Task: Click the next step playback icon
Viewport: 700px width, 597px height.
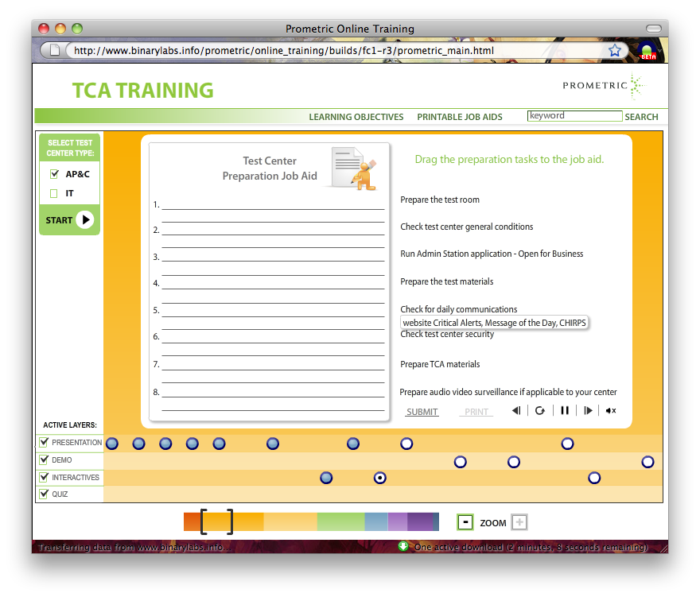Action: (588, 411)
